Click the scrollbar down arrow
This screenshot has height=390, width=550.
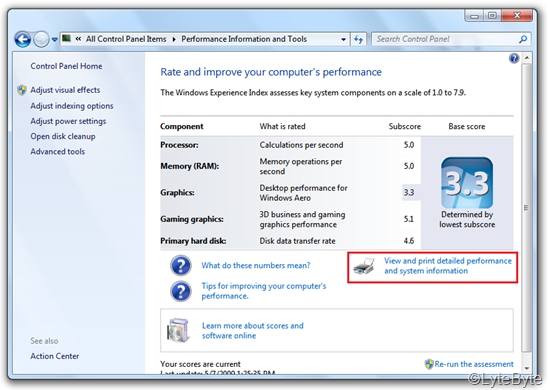tap(526, 368)
